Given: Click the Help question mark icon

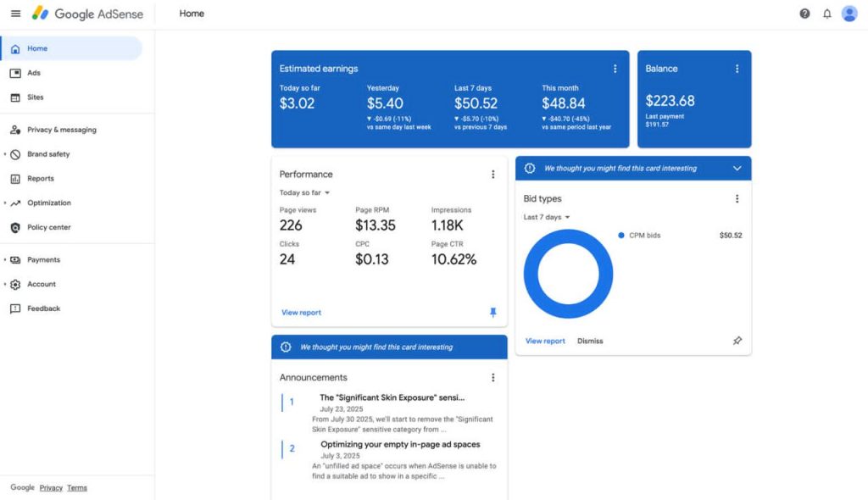Looking at the screenshot, I should [x=804, y=14].
